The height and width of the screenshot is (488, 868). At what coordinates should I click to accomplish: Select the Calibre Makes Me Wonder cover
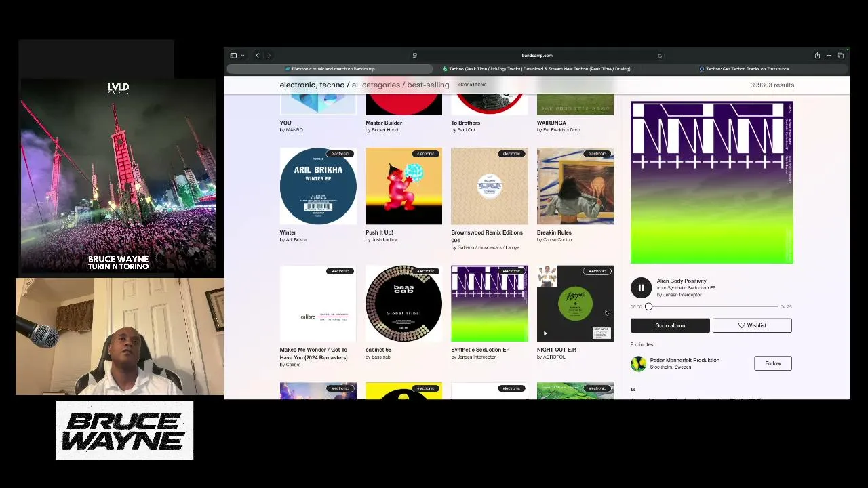318,304
